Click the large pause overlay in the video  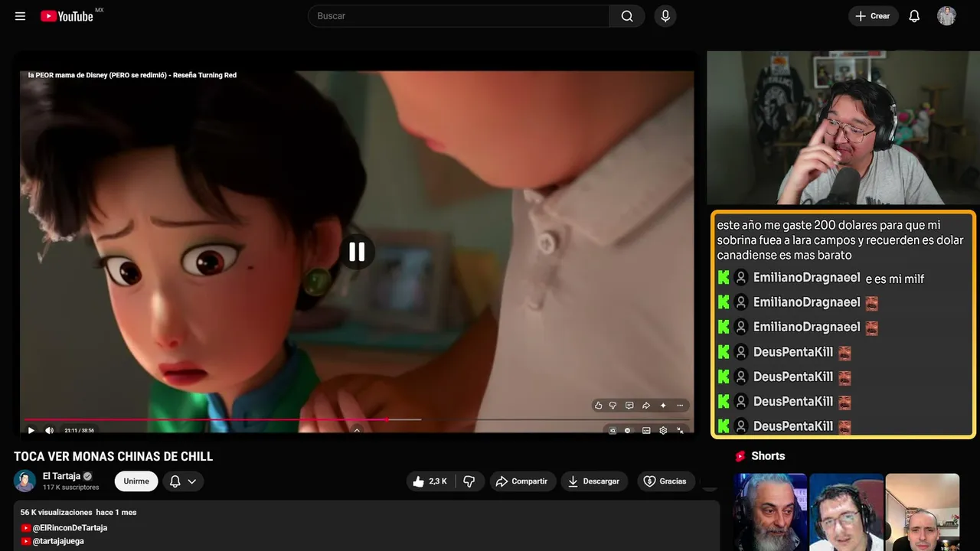tap(357, 252)
